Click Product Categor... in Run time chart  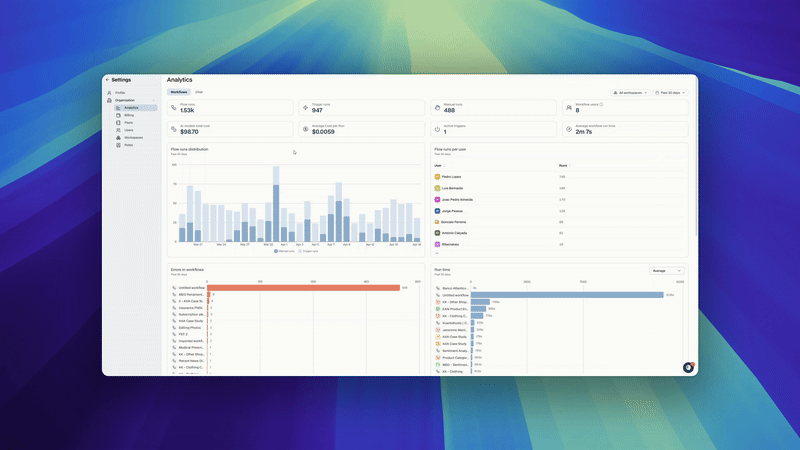click(455, 358)
